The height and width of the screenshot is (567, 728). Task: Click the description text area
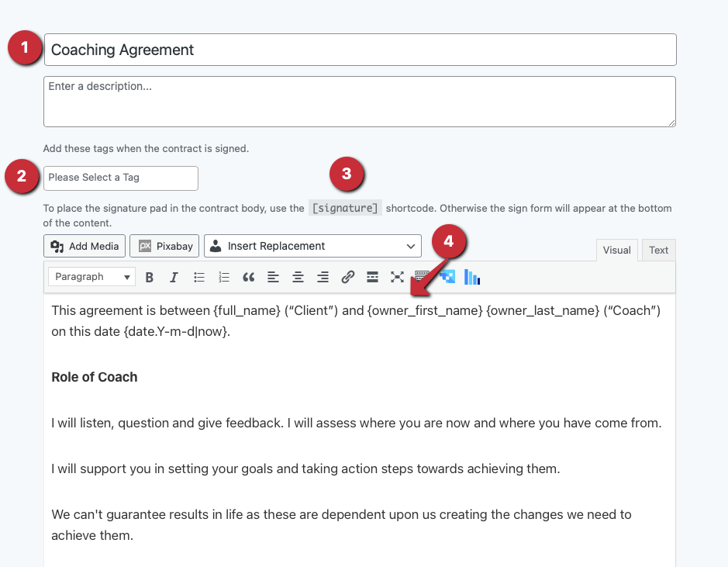click(x=360, y=102)
